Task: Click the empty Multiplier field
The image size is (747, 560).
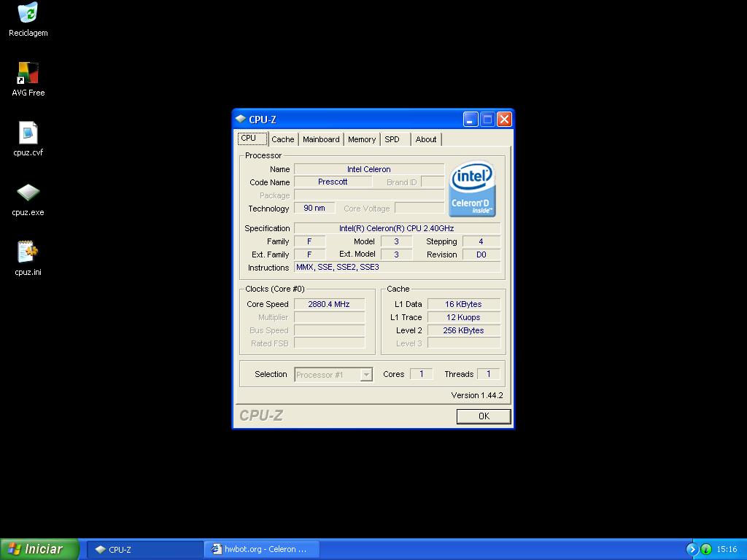Action: [x=329, y=317]
